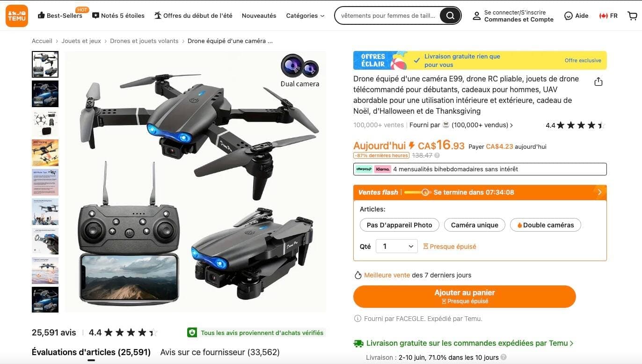Expand the Ventes flash banner arrow
Screen dimensions: 642x364
(x=599, y=192)
